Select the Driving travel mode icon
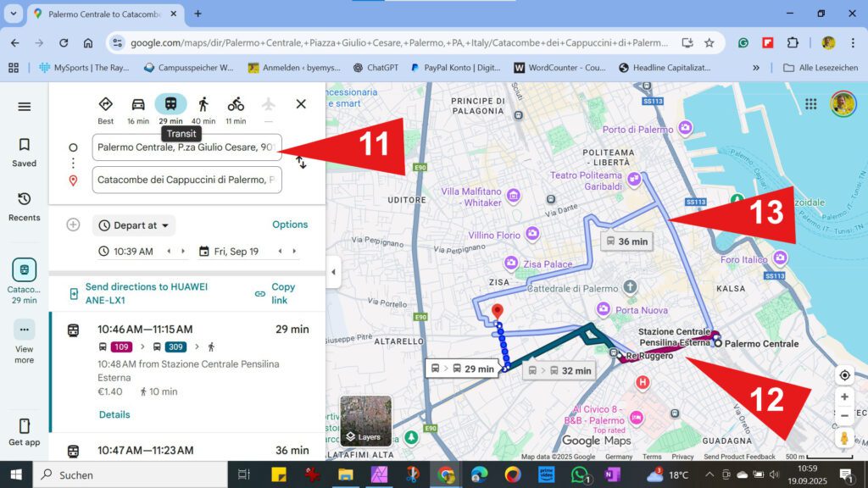Image resolution: width=868 pixels, height=488 pixels. click(137, 104)
